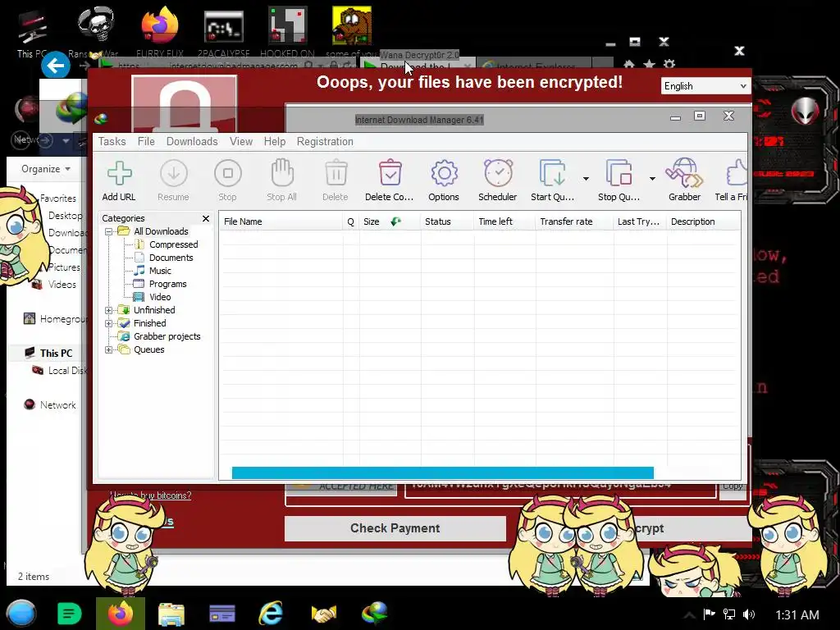Click the blue back arrow button
840x630 pixels.
55,66
